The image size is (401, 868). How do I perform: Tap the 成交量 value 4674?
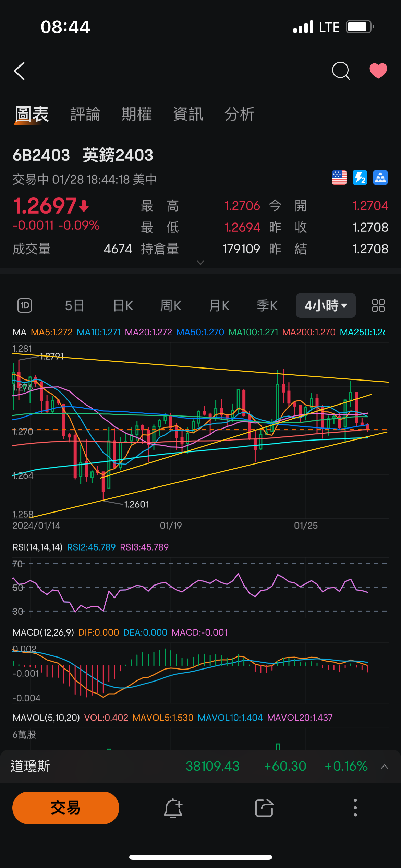(118, 249)
